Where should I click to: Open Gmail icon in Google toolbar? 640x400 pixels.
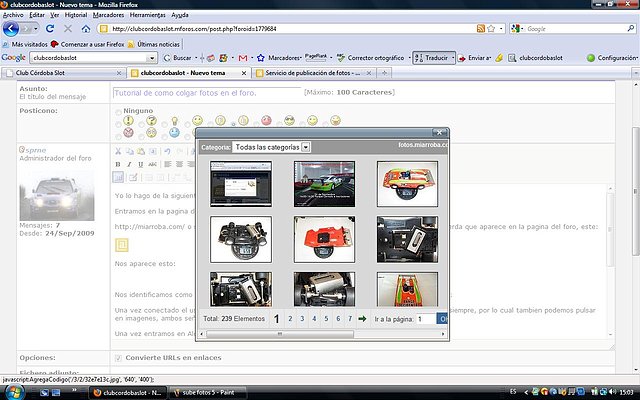[243, 58]
